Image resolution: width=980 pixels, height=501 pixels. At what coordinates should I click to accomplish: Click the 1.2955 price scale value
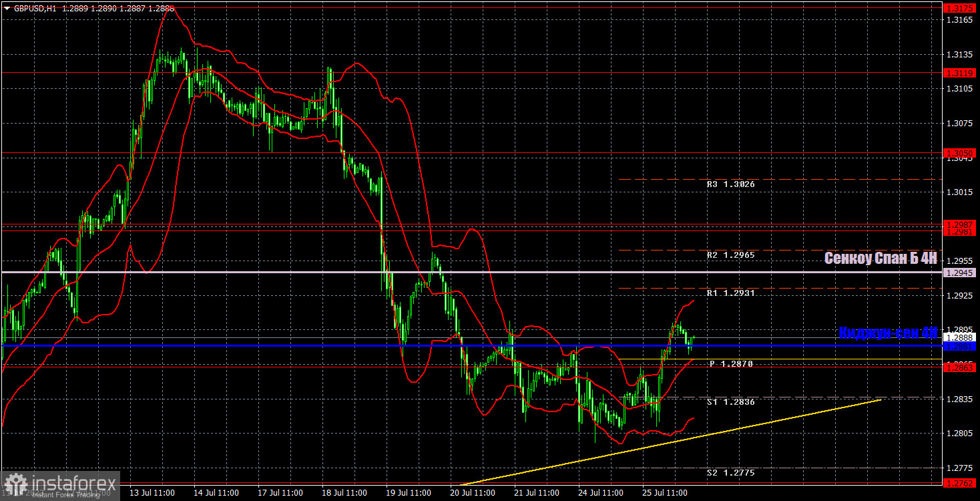point(959,261)
